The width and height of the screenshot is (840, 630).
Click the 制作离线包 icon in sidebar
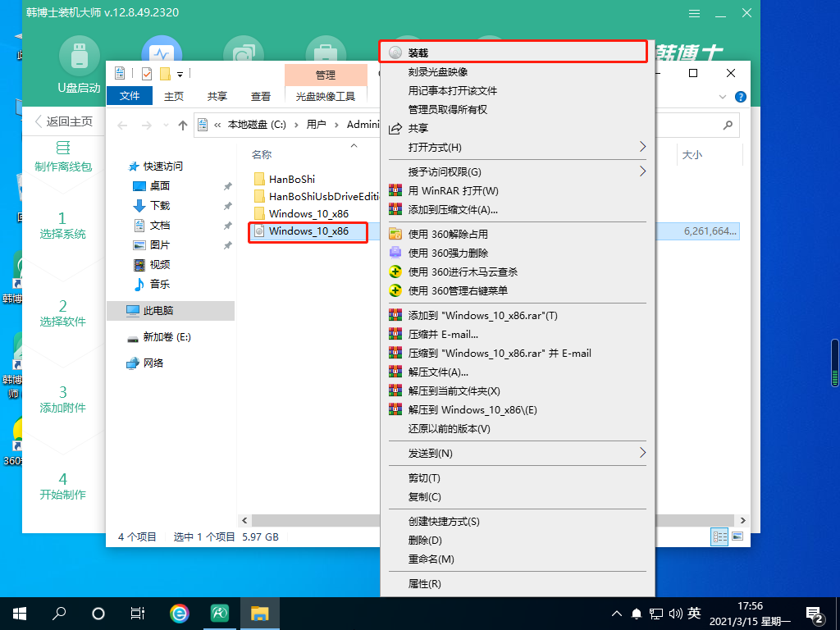(62, 148)
